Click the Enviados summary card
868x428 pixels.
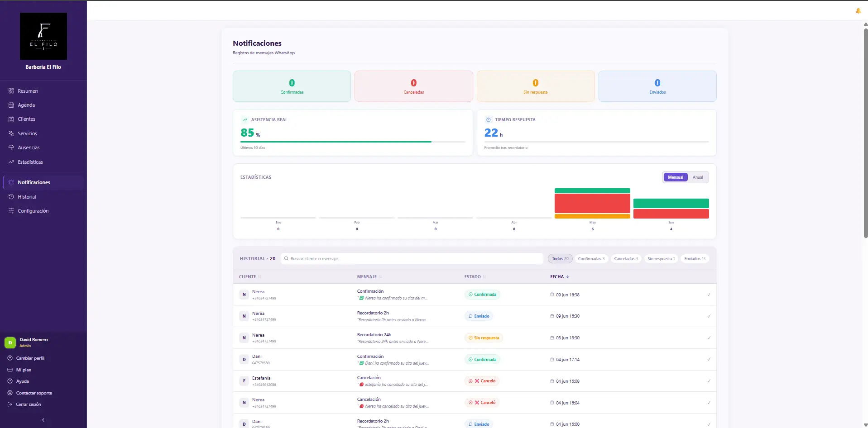coord(657,86)
